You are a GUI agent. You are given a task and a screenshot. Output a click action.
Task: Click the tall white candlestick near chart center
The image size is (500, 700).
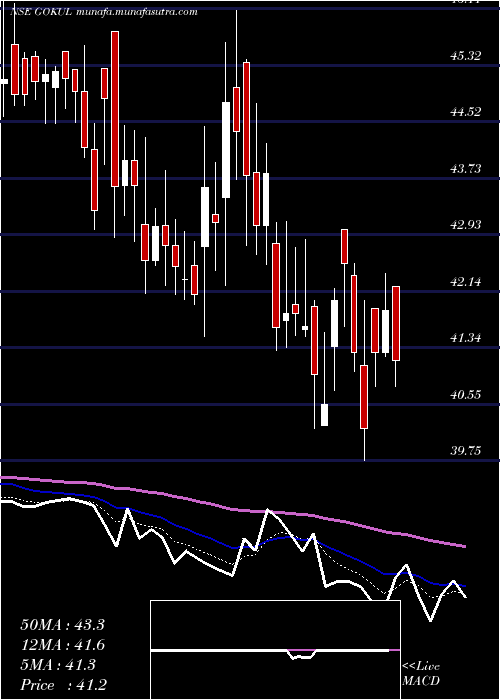pyautogui.click(x=226, y=150)
